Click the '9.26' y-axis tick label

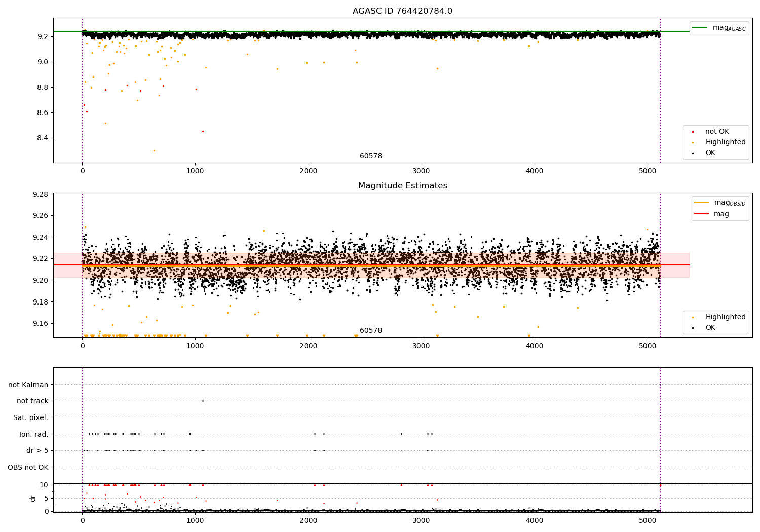click(x=40, y=216)
